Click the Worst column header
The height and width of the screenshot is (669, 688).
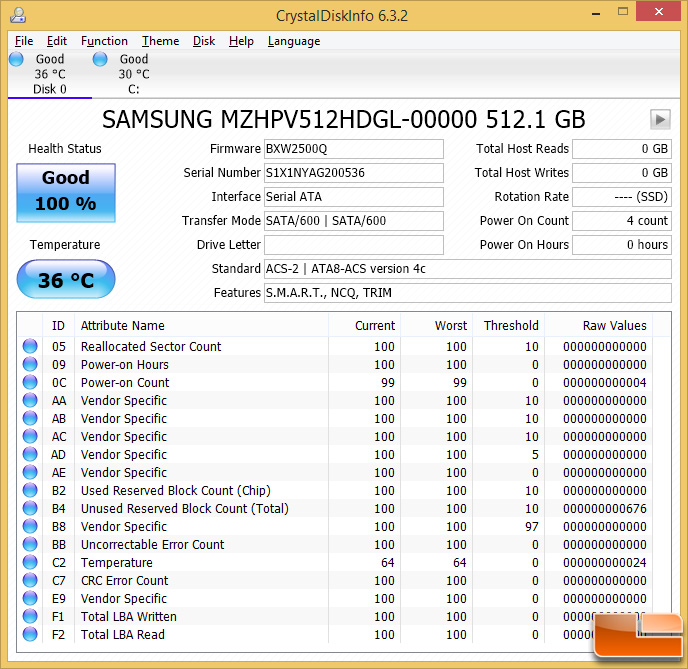tap(437, 326)
